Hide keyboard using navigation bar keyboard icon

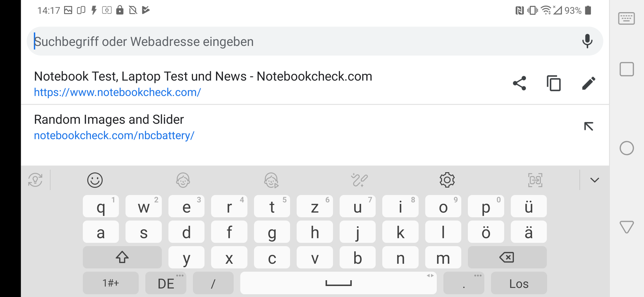coord(626,18)
